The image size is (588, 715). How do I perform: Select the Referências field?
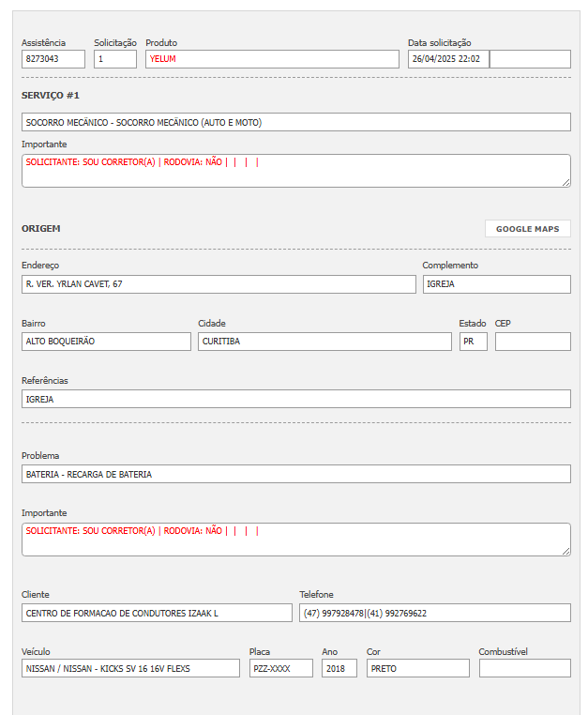click(295, 399)
